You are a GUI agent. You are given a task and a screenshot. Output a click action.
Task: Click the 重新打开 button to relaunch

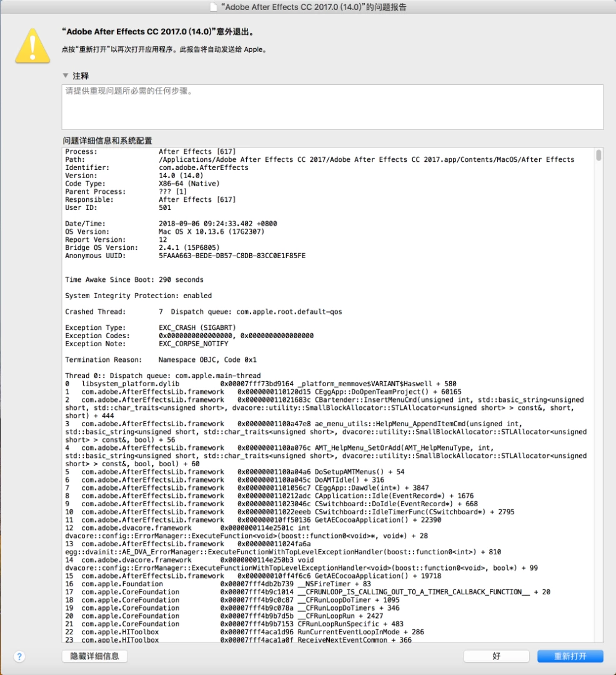pos(570,656)
